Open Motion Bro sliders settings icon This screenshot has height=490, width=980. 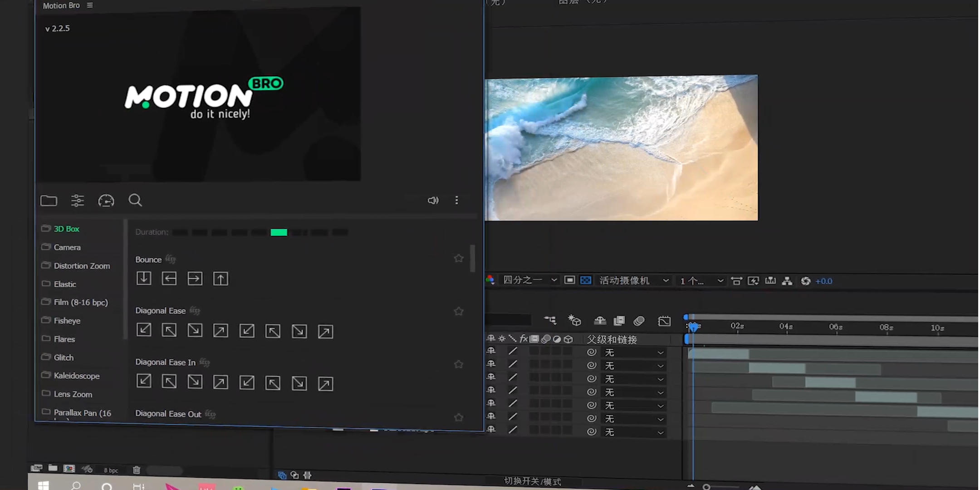pyautogui.click(x=78, y=200)
